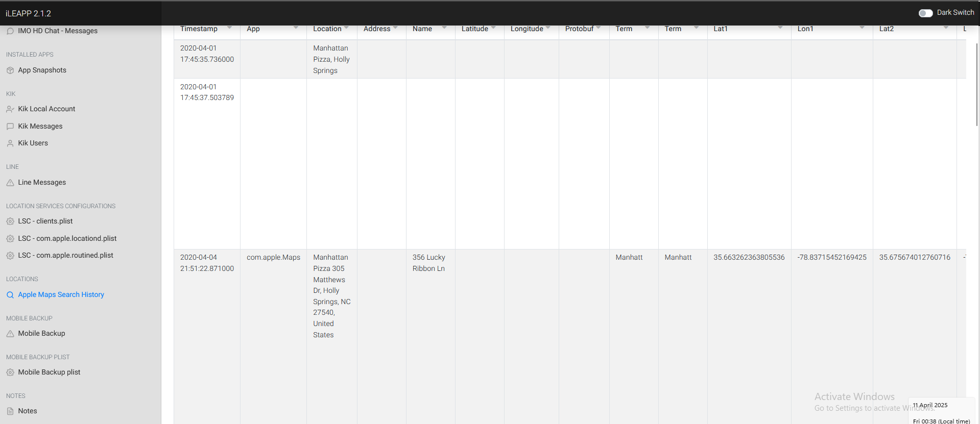This screenshot has width=980, height=424.
Task: Click the Lat1 column header text
Action: point(721,29)
